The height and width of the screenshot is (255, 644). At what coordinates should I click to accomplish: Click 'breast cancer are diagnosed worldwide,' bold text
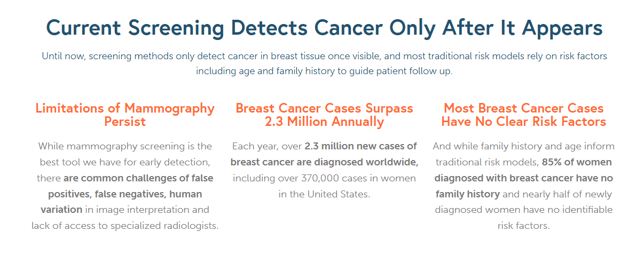click(324, 162)
